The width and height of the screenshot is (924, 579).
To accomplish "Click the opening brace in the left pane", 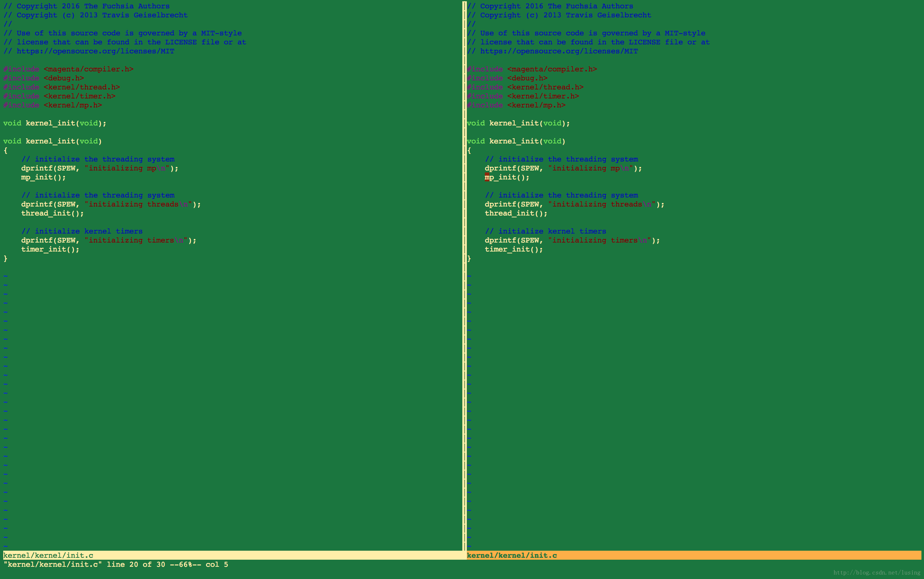I will click(5, 151).
